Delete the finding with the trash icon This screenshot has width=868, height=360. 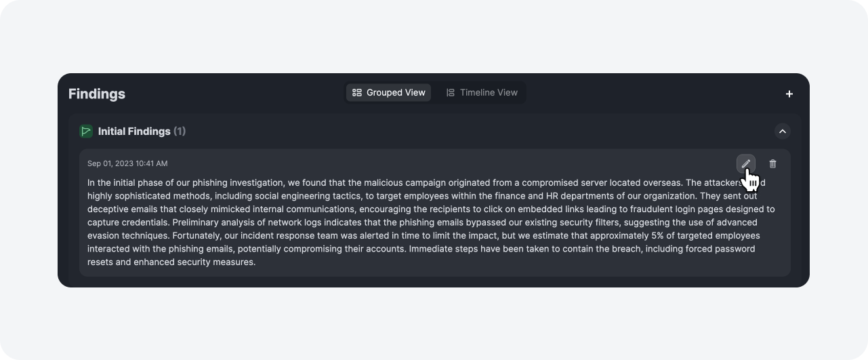pos(773,163)
